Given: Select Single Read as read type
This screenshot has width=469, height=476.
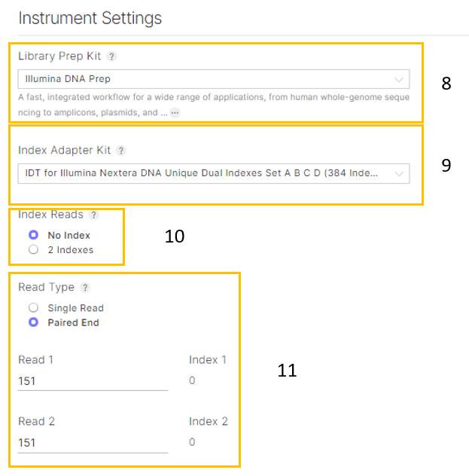Looking at the screenshot, I should (x=33, y=308).
